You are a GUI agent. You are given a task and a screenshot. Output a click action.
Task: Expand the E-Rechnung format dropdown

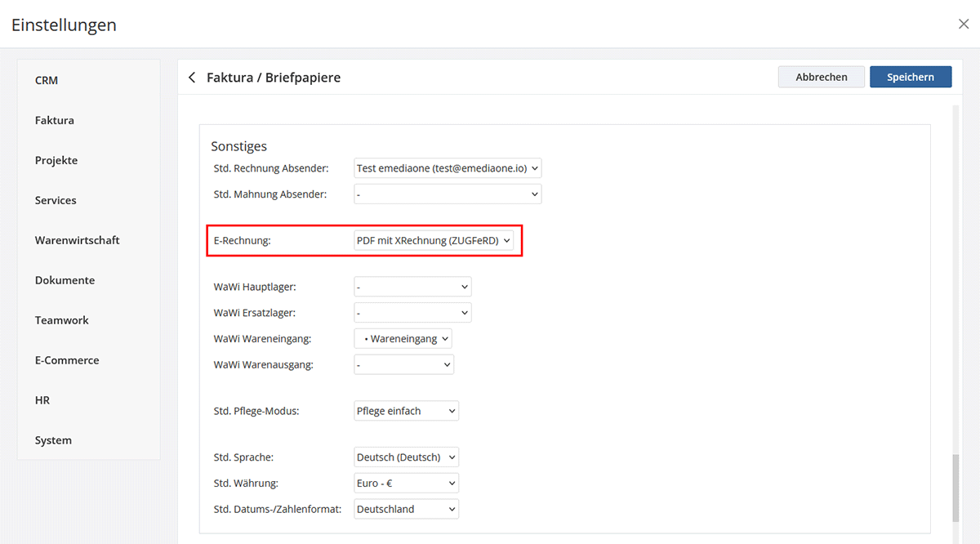pyautogui.click(x=434, y=241)
